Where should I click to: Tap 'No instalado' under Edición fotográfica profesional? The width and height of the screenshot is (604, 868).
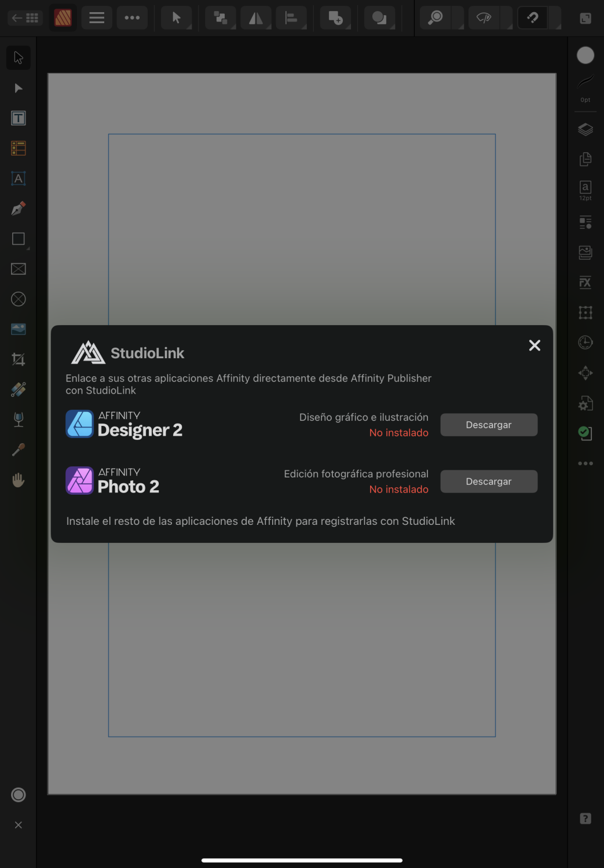click(x=399, y=490)
